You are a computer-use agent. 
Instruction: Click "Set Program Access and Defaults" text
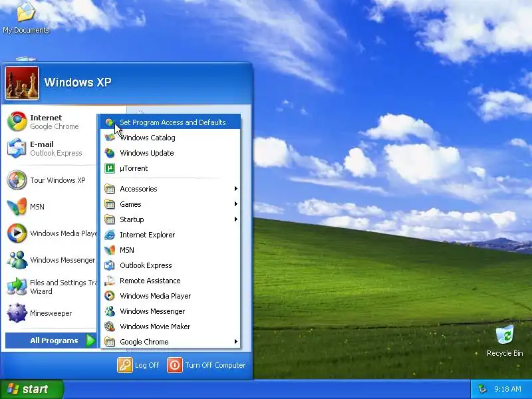pyautogui.click(x=173, y=122)
